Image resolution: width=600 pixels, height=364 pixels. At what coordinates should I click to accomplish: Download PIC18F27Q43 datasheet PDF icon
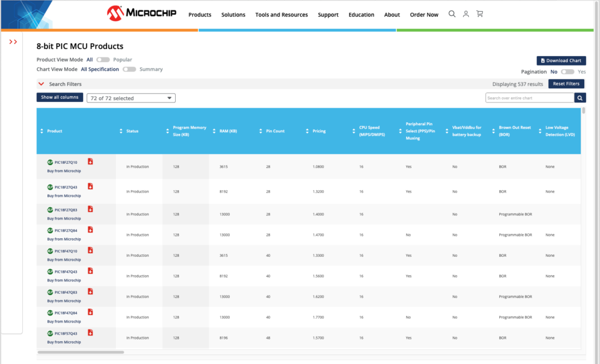[x=90, y=186]
